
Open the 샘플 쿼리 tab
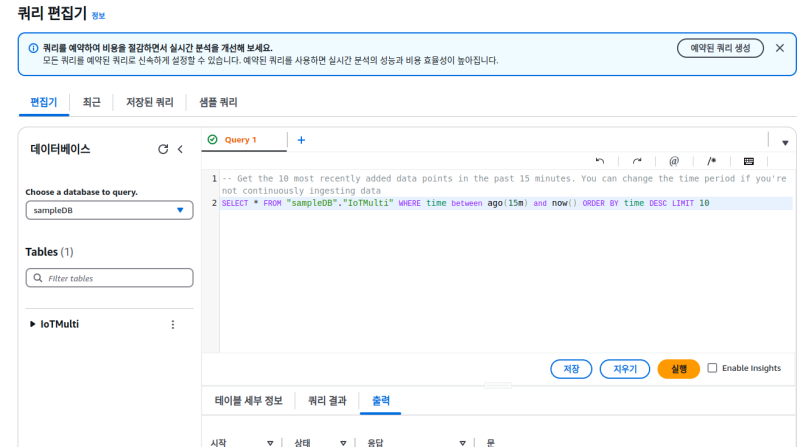(x=218, y=102)
